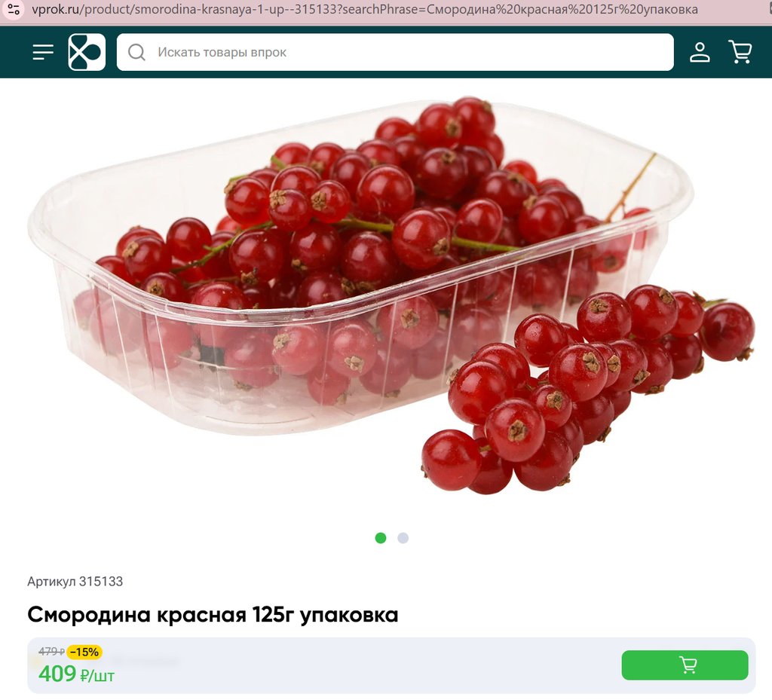
Task: Click the "Артикул 315133" label
Action: [75, 582]
